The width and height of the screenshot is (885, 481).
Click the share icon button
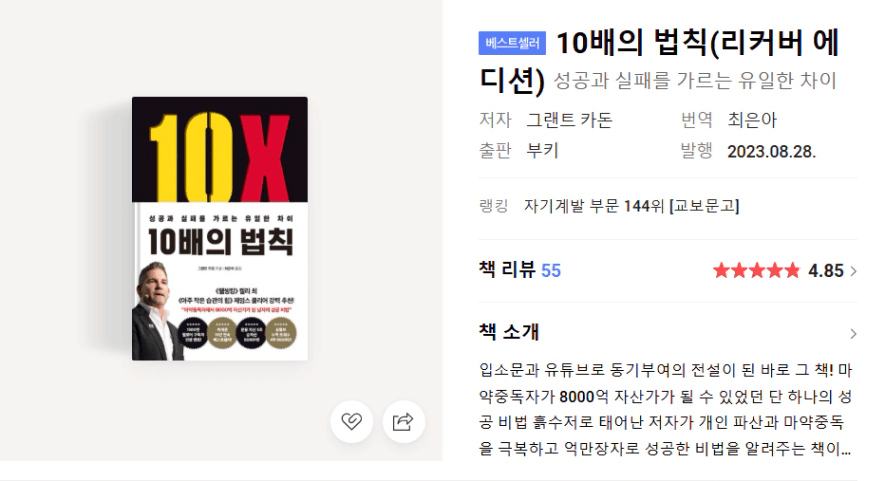403,421
